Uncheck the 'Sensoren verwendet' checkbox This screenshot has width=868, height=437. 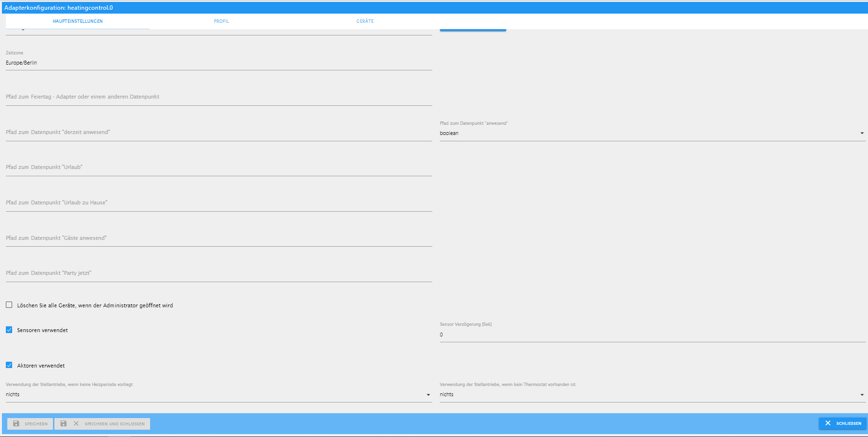coord(9,330)
